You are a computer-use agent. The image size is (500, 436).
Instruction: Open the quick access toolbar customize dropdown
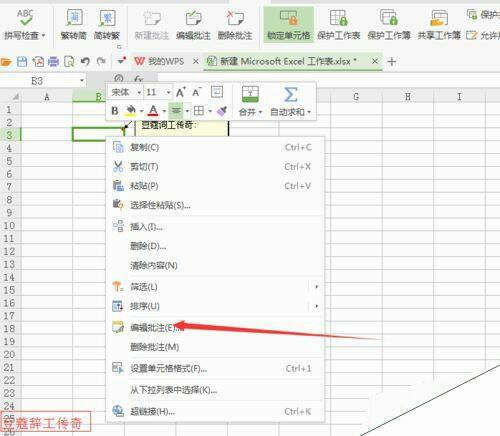[x=121, y=61]
